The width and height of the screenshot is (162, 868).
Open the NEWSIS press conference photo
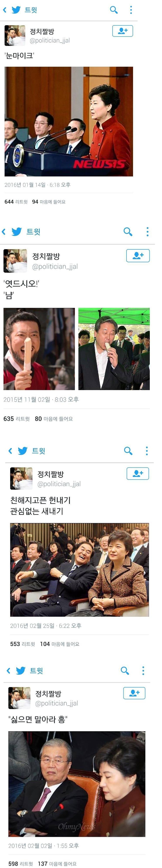coord(69,121)
